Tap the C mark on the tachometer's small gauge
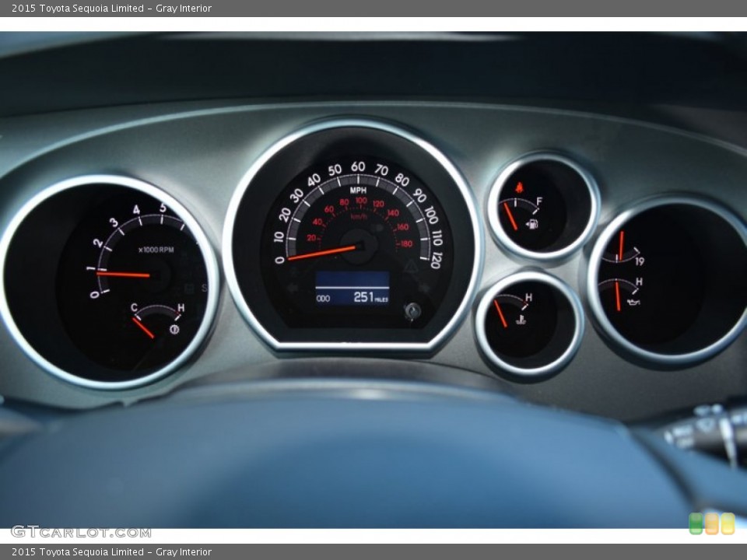 (x=135, y=308)
